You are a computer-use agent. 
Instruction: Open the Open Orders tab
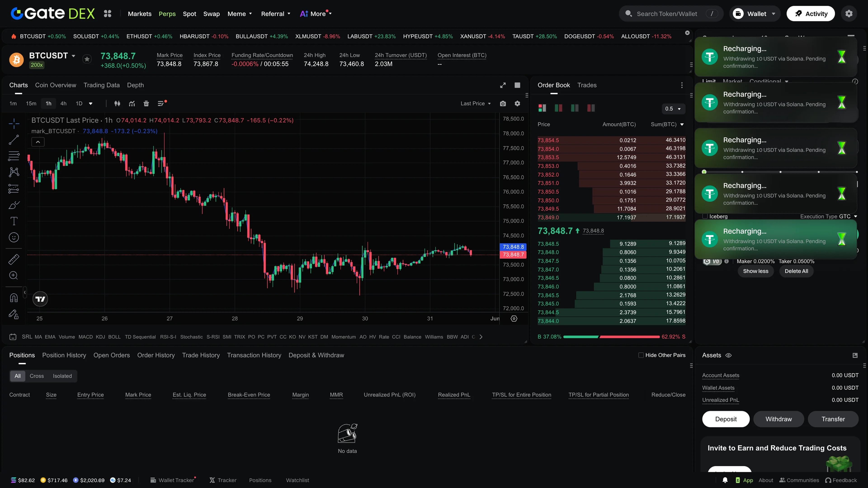coord(111,355)
